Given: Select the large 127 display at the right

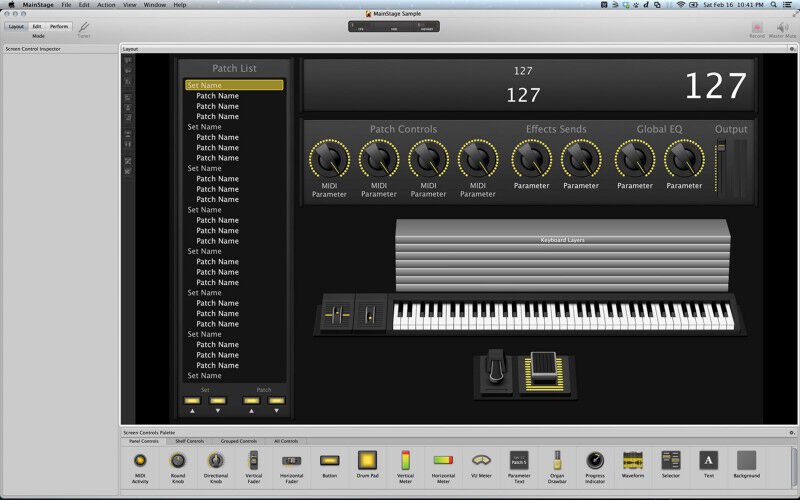Looking at the screenshot, I should click(x=716, y=86).
